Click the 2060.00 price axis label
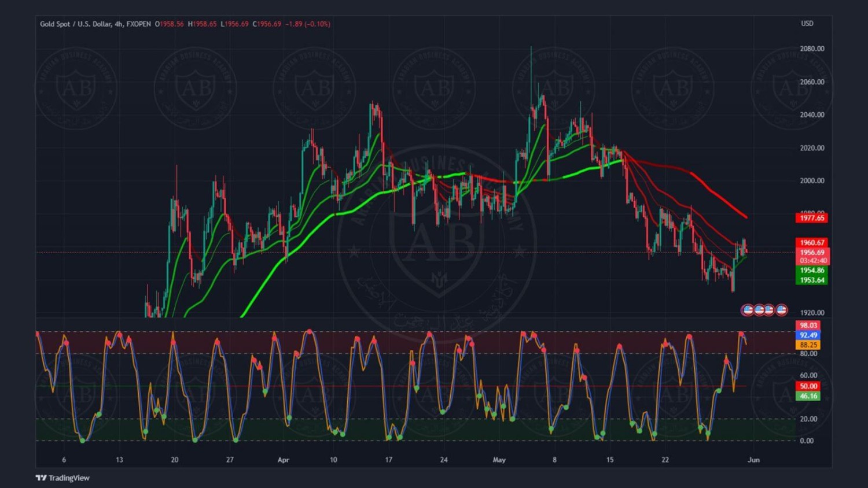 click(812, 82)
